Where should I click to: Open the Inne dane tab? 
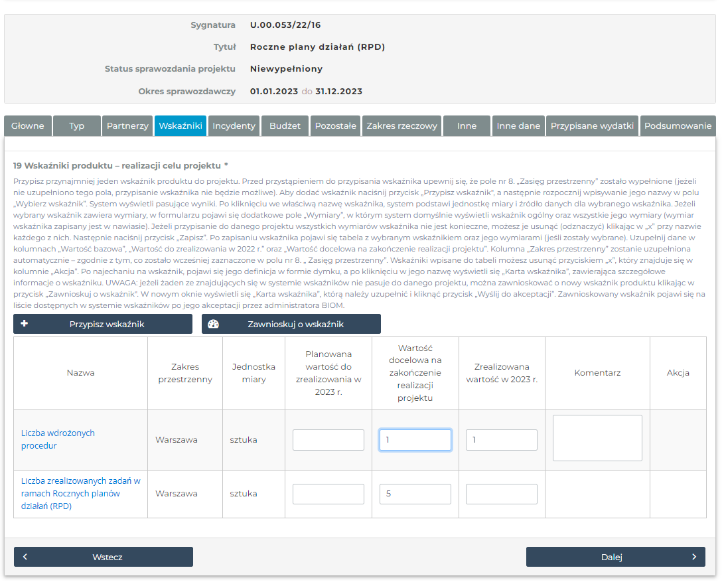point(518,125)
